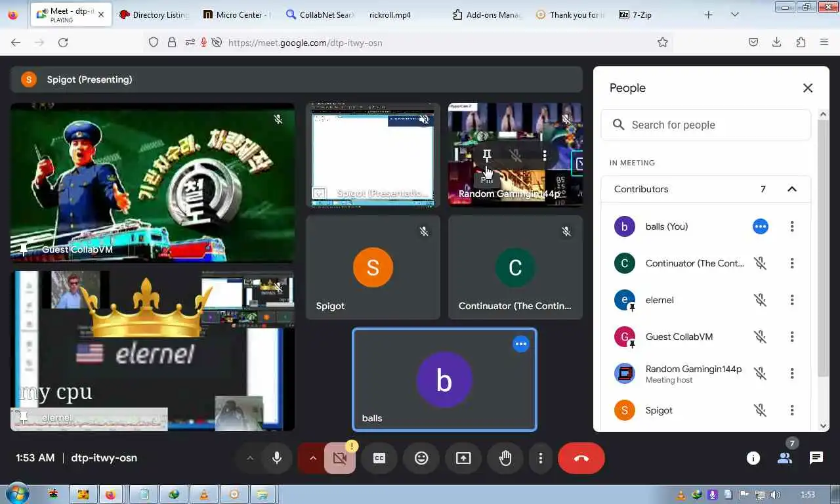Open more actions for elernel
The image size is (840, 504).
[x=792, y=300]
